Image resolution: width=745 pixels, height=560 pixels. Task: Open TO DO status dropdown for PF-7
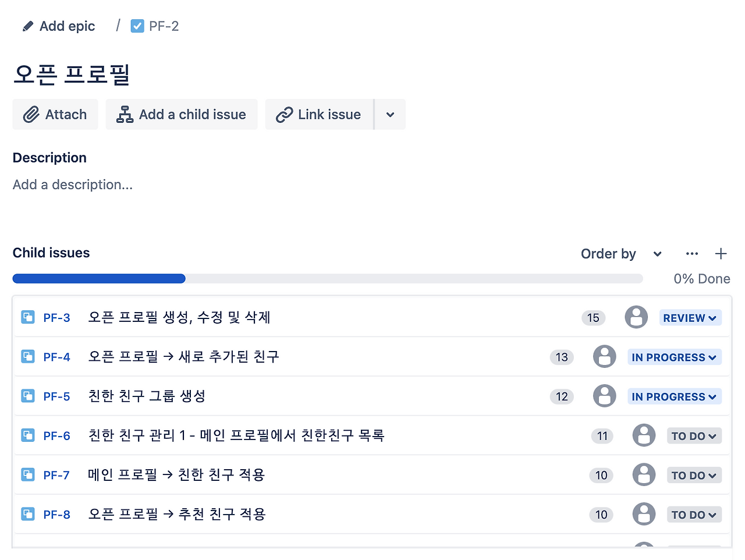coord(694,475)
